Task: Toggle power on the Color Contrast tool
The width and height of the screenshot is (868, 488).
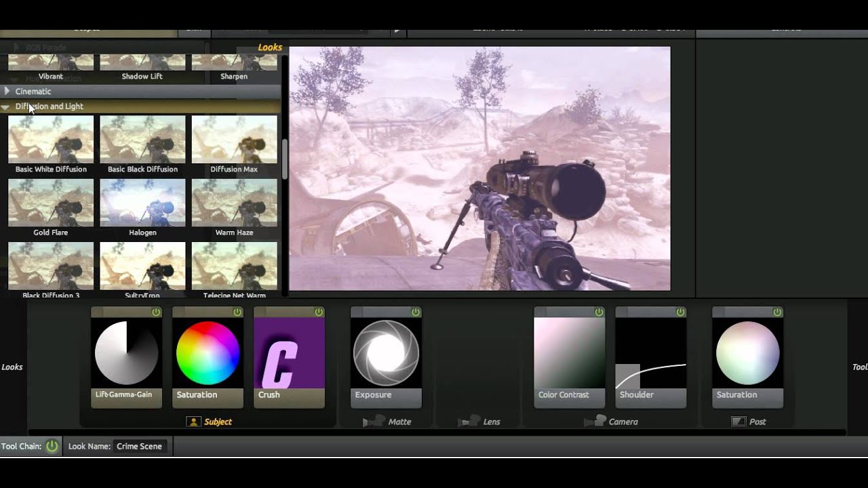Action: click(599, 312)
